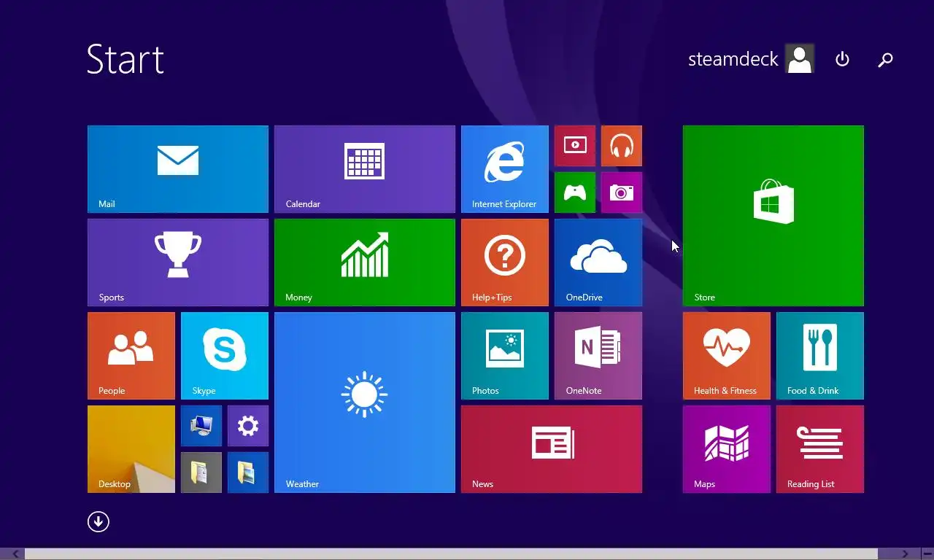Open the Money tile
934x560 pixels.
coord(365,262)
